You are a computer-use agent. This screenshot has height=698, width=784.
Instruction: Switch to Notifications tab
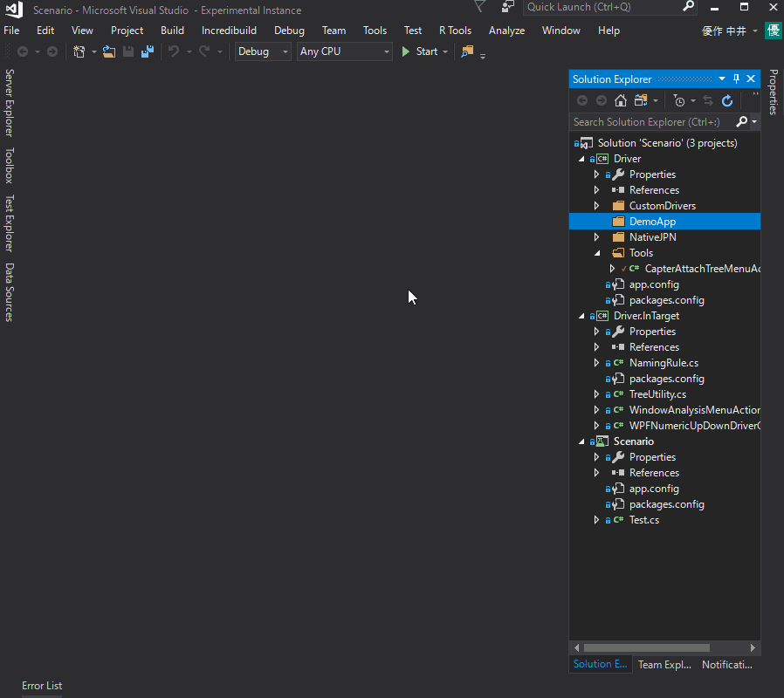[727, 665]
